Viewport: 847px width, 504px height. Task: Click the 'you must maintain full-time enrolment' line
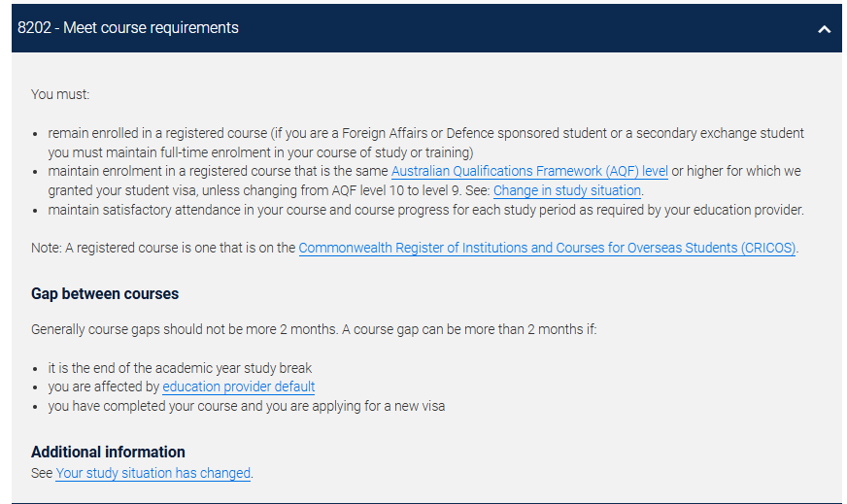click(259, 152)
